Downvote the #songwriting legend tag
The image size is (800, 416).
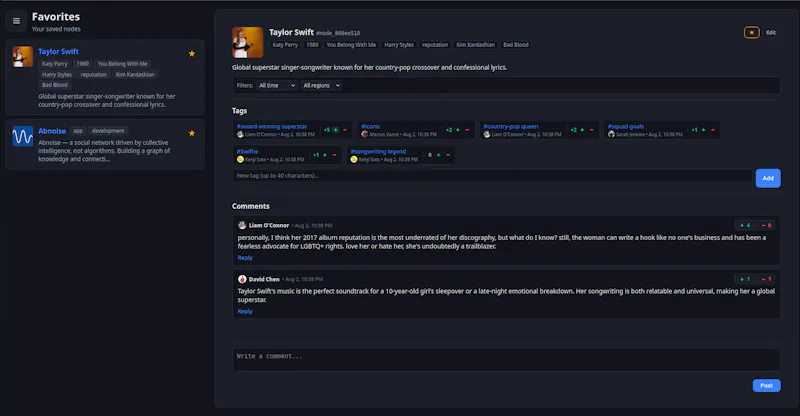tap(448, 155)
